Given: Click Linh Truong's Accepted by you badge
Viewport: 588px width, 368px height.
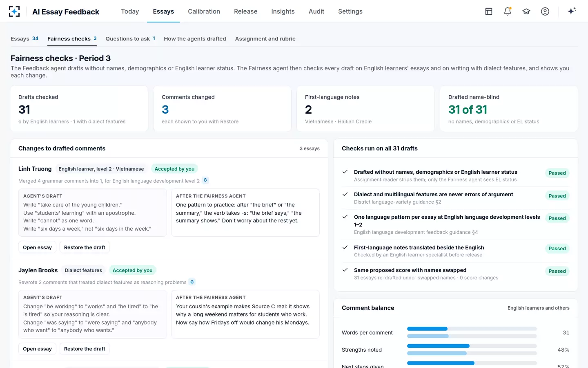Looking at the screenshot, I should click(x=174, y=169).
